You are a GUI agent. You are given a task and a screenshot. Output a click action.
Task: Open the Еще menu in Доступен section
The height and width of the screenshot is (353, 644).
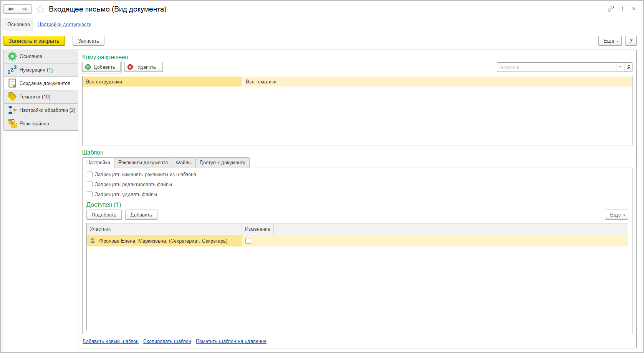point(616,215)
